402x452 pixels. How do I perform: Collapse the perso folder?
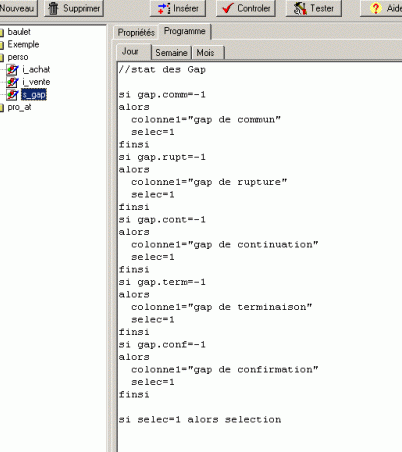(x=2, y=57)
